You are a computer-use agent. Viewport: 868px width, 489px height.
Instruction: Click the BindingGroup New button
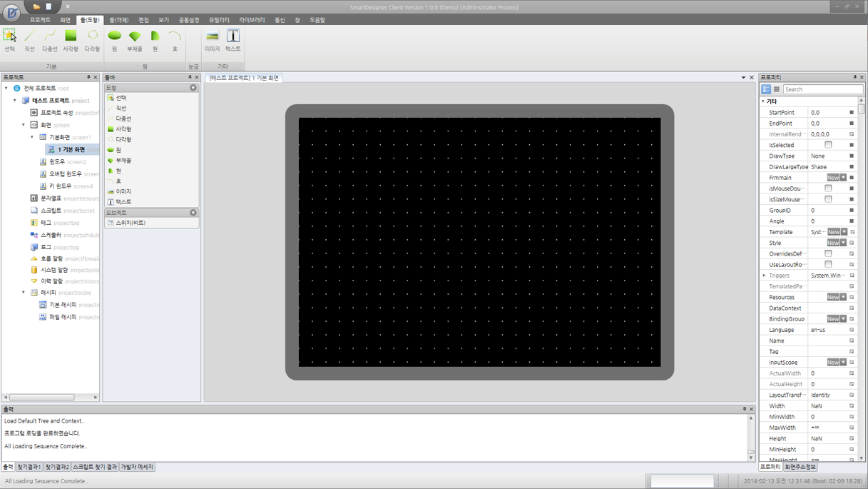pos(833,319)
